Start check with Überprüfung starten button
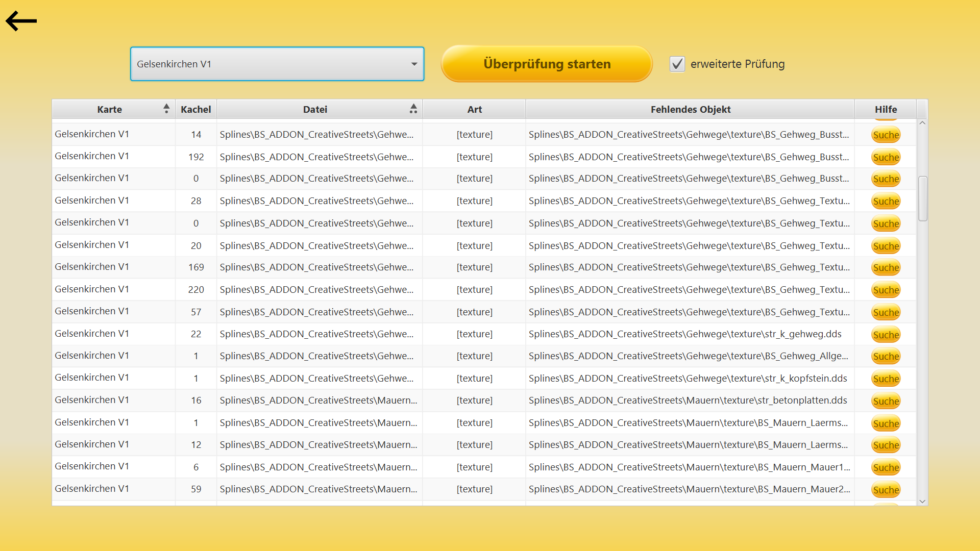The width and height of the screenshot is (980, 551). tap(547, 64)
